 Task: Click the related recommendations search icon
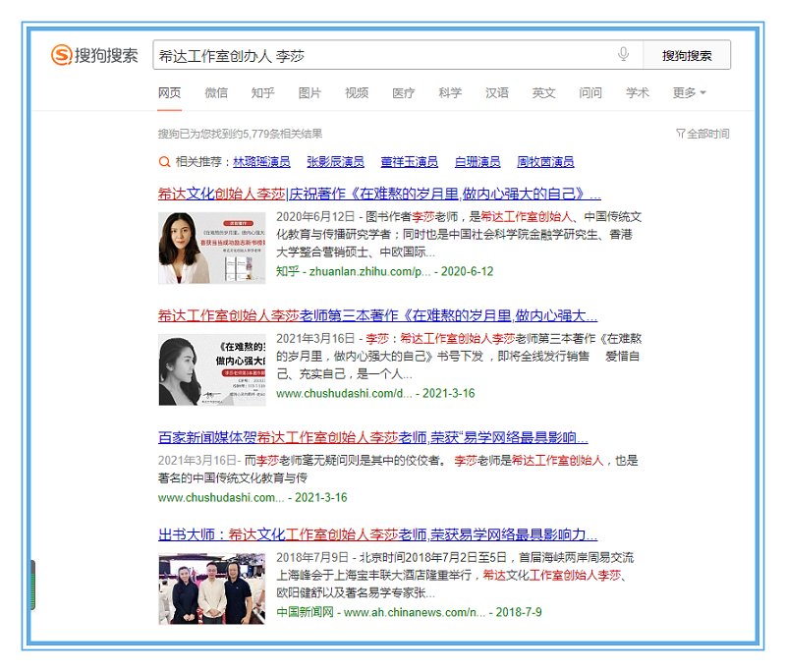[164, 162]
